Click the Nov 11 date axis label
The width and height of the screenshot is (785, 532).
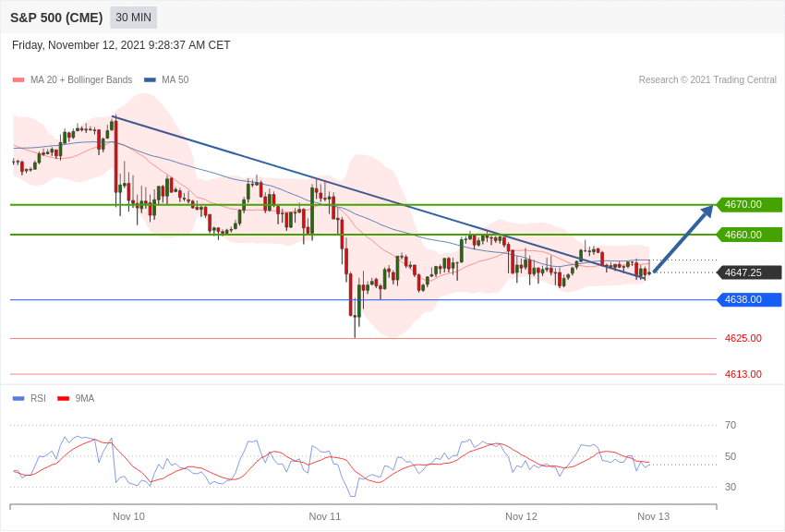pos(325,516)
